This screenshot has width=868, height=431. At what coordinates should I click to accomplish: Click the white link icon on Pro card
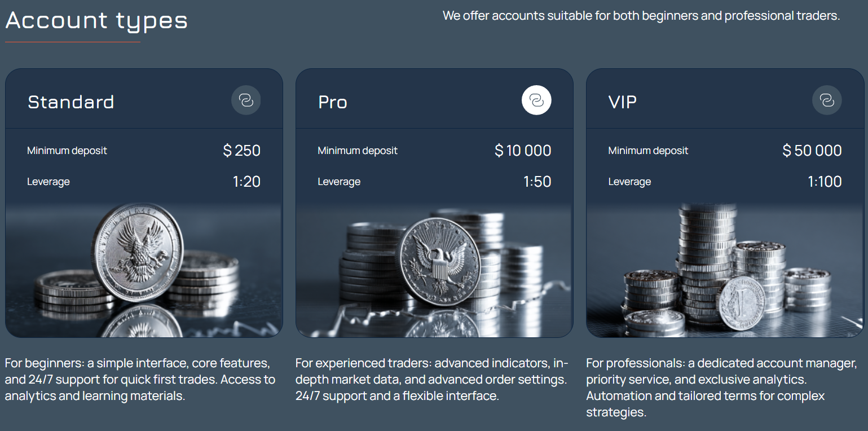(x=536, y=100)
